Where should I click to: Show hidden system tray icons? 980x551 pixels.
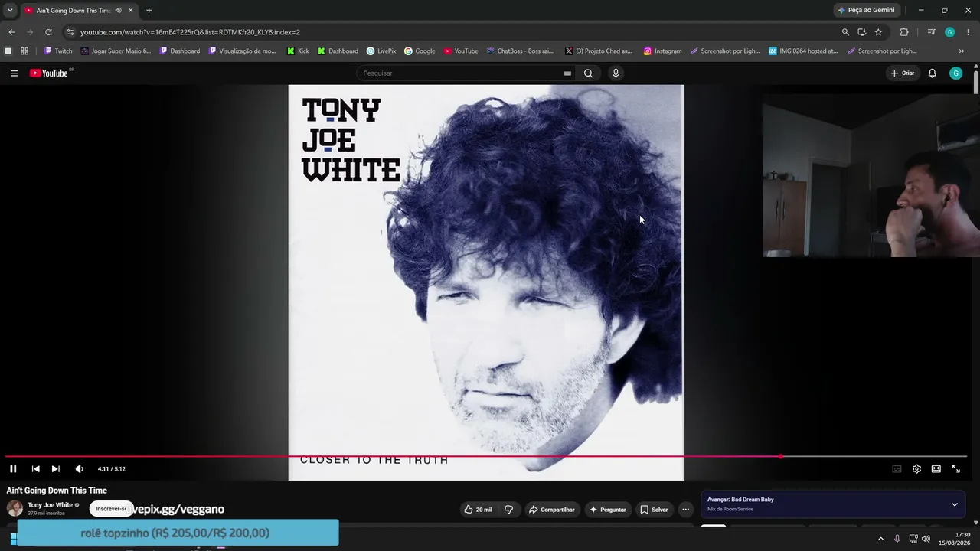pyautogui.click(x=880, y=539)
